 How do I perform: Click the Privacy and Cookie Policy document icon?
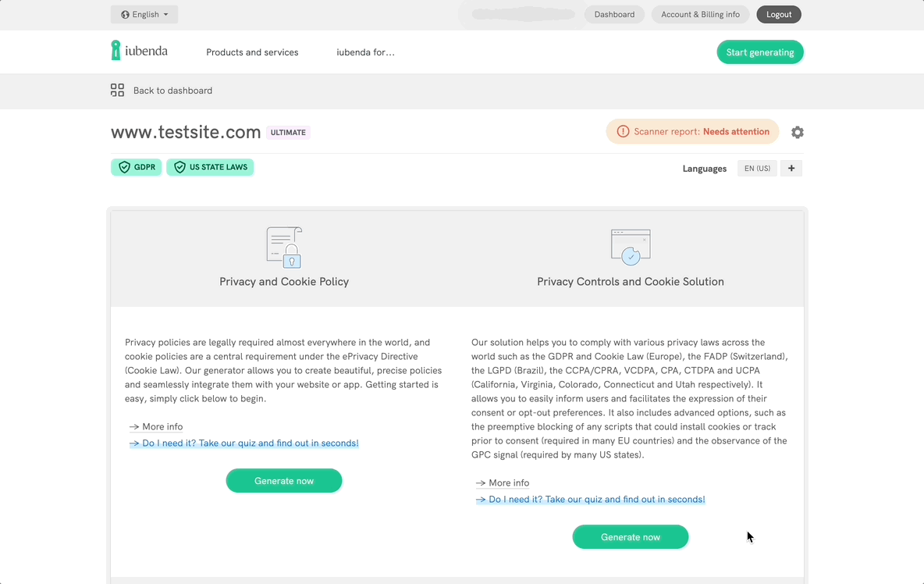pos(284,247)
